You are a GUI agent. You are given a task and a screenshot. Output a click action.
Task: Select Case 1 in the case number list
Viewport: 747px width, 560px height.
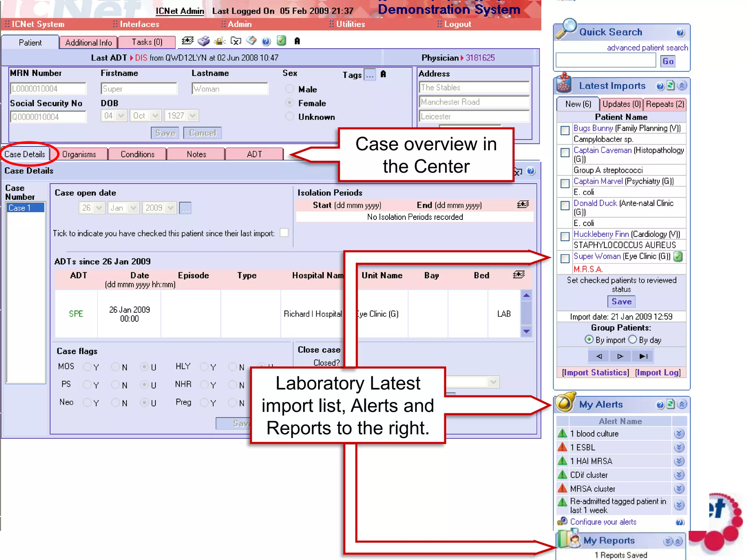click(x=26, y=208)
